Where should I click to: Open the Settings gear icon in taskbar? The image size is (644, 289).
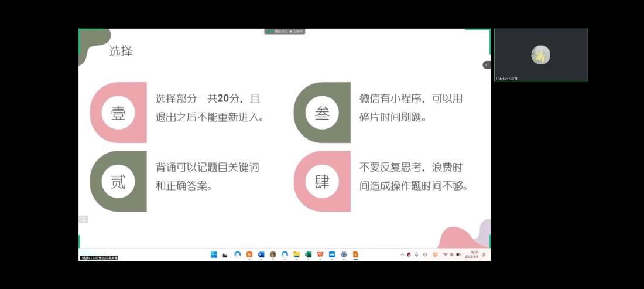click(344, 254)
